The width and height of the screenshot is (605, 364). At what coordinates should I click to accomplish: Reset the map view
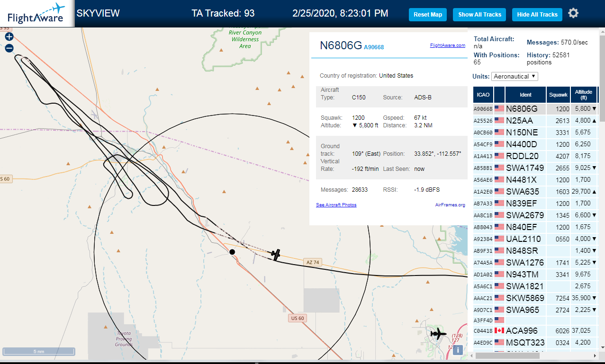pyautogui.click(x=428, y=15)
